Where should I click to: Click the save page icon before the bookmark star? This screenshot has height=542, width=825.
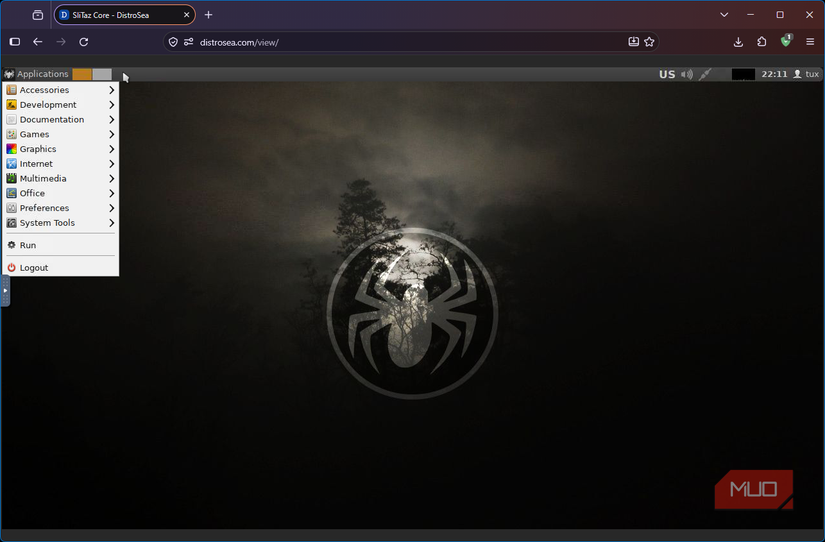pos(633,42)
